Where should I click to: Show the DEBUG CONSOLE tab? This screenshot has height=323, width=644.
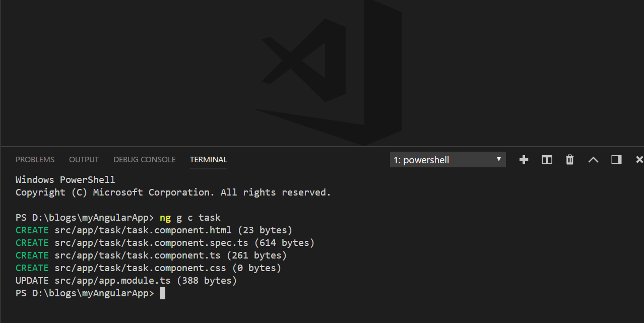click(144, 160)
